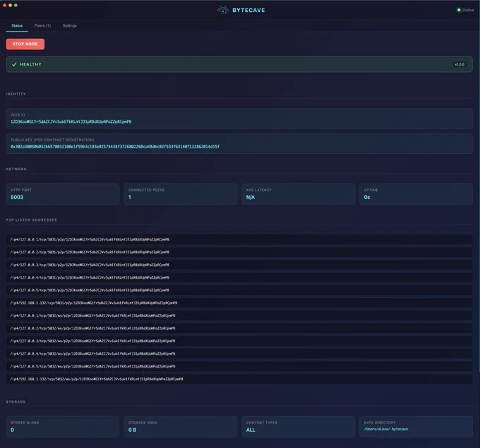Click the yellow window minimize button
480x448 pixels.
10,5
